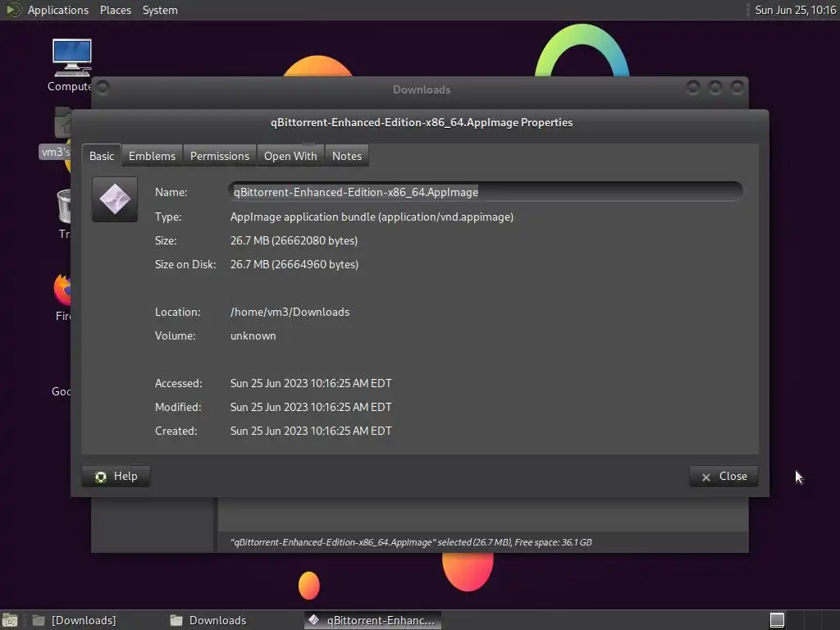Image resolution: width=840 pixels, height=630 pixels.
Task: Click the Help button
Action: pos(116,477)
